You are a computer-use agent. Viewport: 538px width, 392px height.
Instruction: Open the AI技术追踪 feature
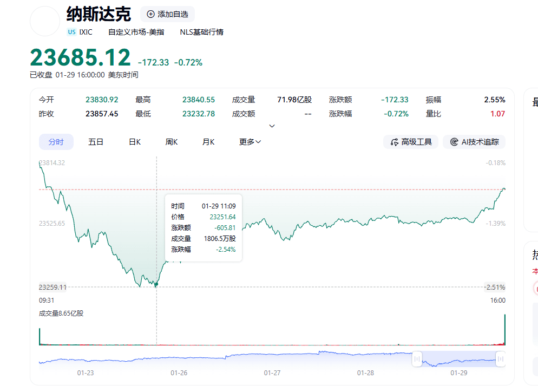(474, 142)
